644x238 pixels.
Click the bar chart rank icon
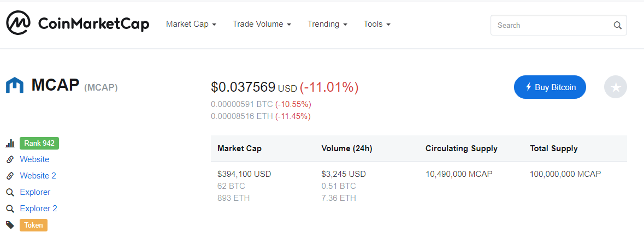pos(10,144)
